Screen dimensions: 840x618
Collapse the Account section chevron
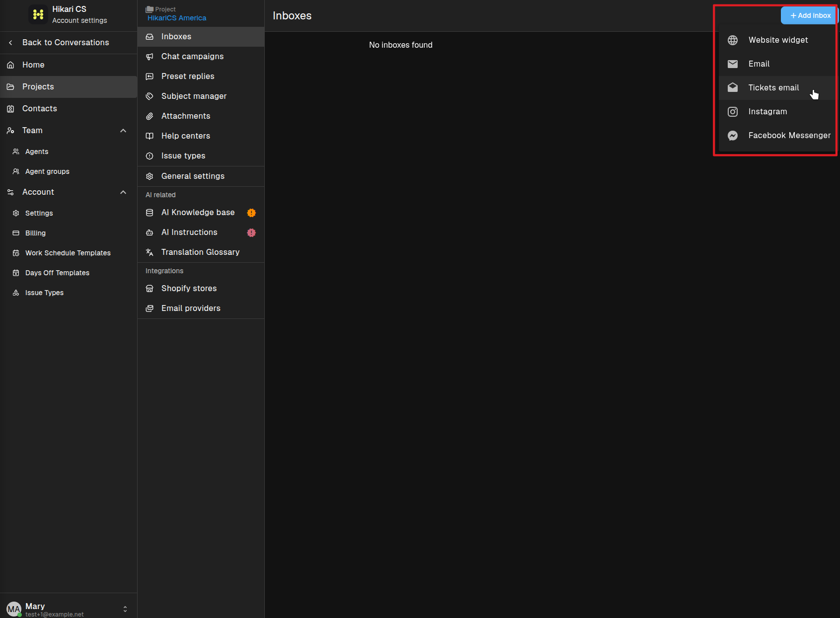(123, 192)
